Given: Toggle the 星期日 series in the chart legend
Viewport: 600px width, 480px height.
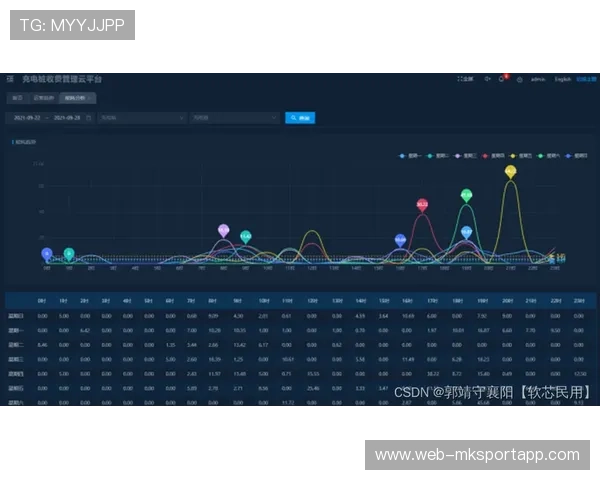Looking at the screenshot, I should pyautogui.click(x=580, y=156).
